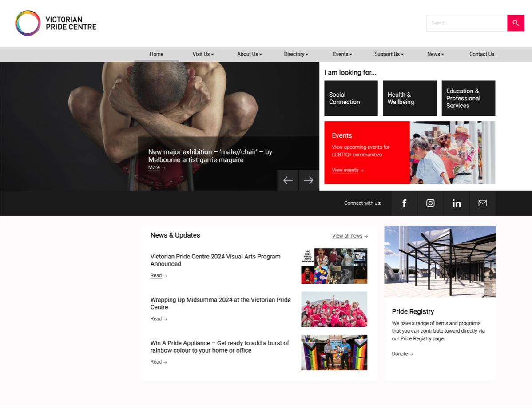Select the Health & Wellbeing tile

(x=409, y=98)
